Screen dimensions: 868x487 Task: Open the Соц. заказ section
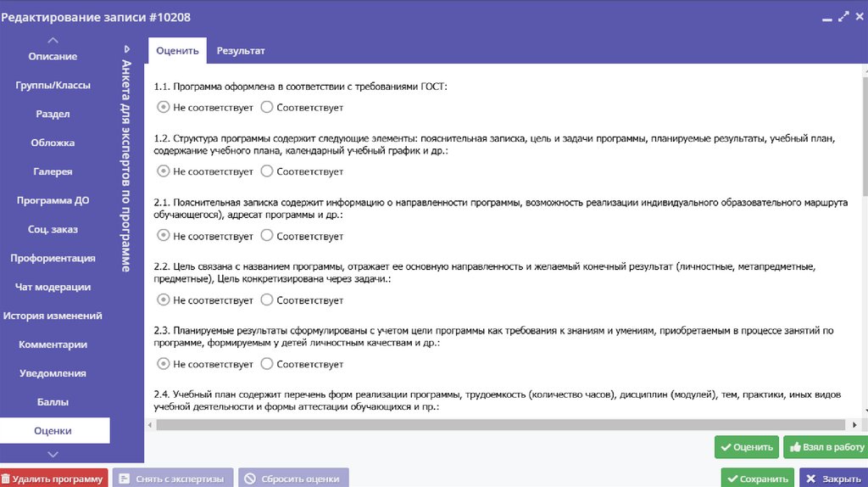(53, 229)
